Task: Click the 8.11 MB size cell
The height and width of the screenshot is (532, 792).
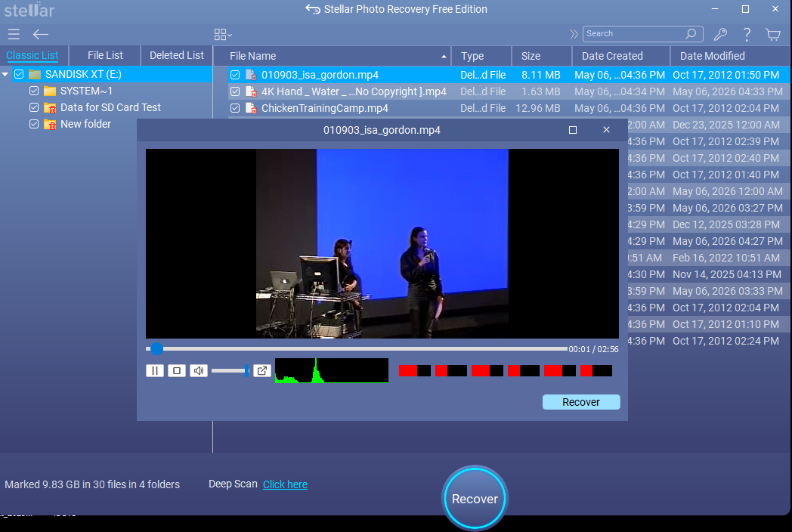Action: pos(541,75)
